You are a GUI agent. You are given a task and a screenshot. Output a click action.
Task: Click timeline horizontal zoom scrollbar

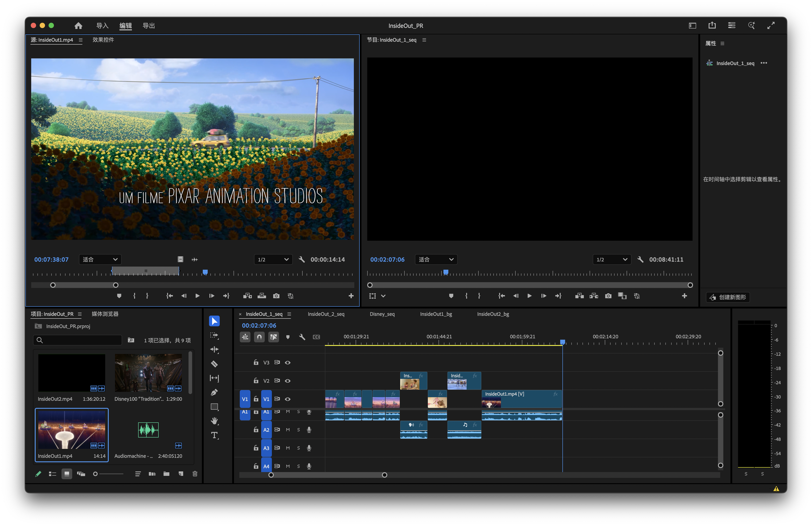pyautogui.click(x=328, y=475)
